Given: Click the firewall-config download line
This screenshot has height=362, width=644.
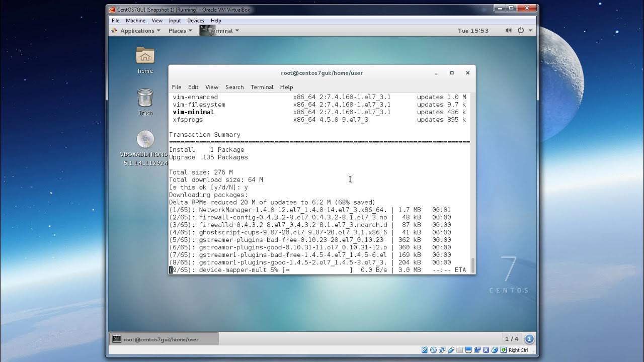Looking at the screenshot, I should [x=310, y=217].
